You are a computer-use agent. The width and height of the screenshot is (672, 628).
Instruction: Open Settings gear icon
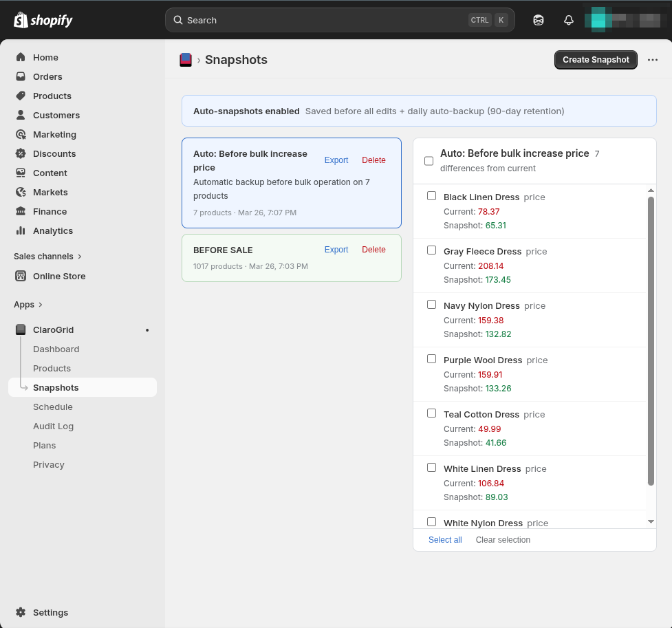point(21,612)
